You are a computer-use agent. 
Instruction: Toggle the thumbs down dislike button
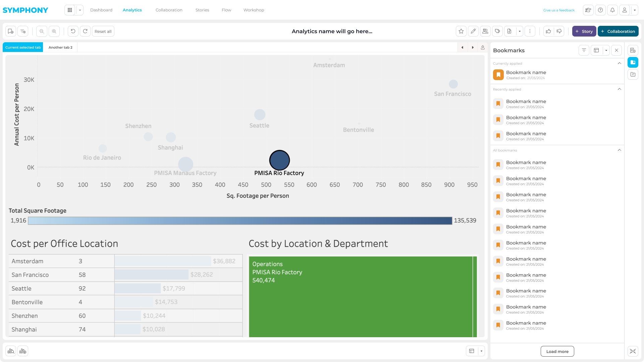point(559,31)
